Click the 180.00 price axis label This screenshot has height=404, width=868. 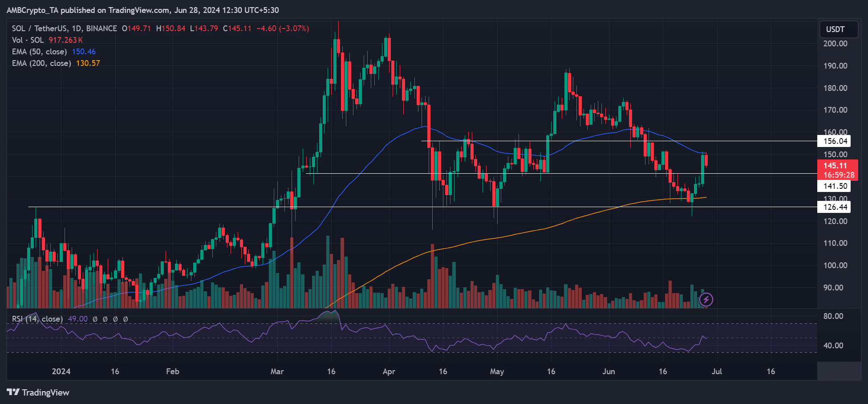(x=836, y=88)
